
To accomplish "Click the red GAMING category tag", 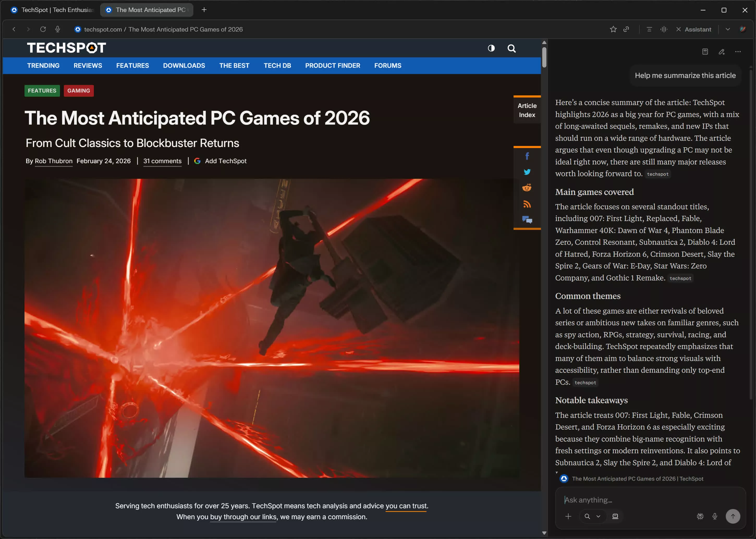I will pos(79,91).
